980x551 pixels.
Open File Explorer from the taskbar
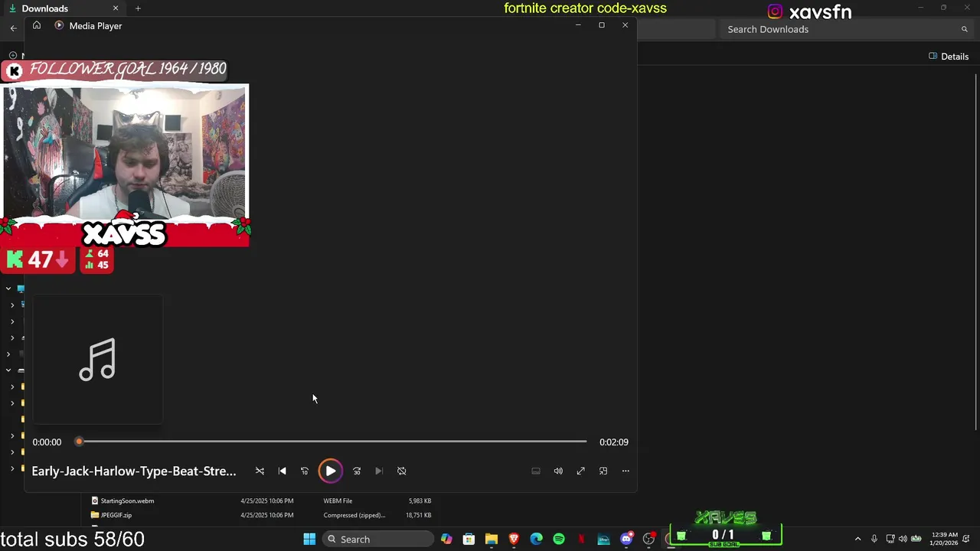(492, 540)
